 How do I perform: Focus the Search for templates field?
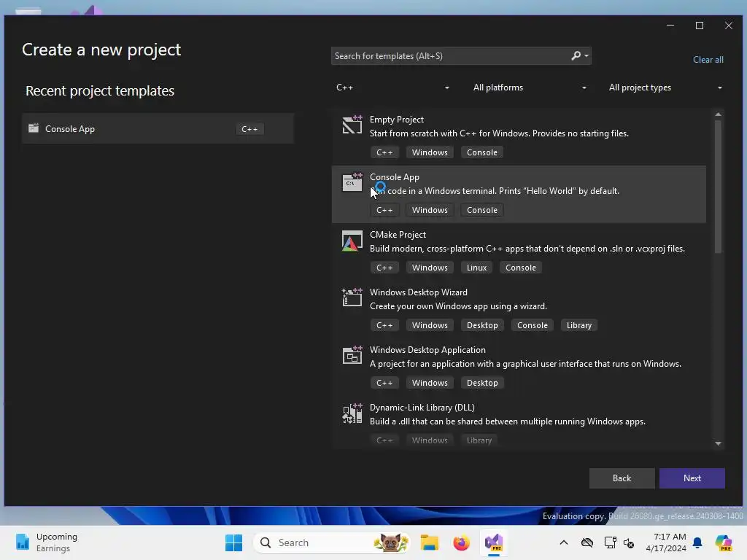click(x=461, y=55)
